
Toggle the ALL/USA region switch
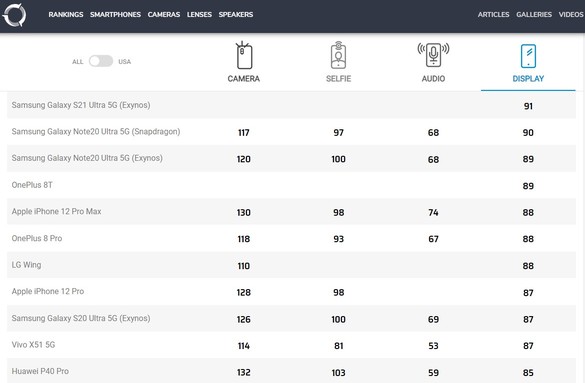101,61
